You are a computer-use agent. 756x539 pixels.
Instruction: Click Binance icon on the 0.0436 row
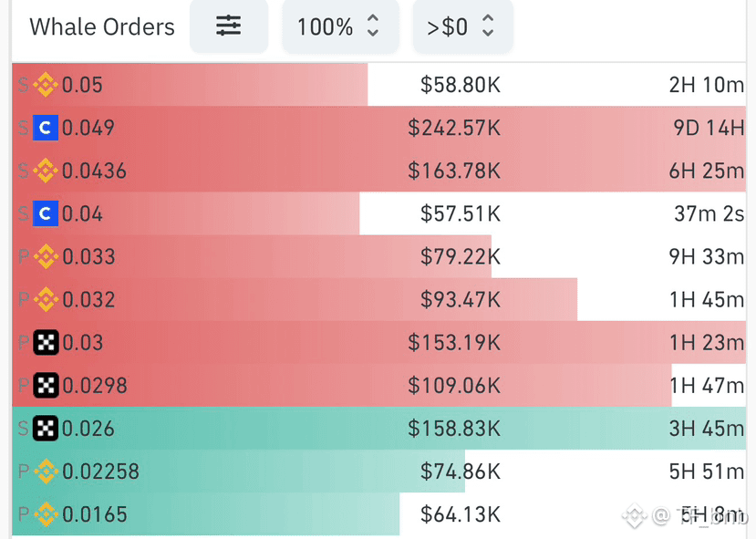(x=46, y=171)
